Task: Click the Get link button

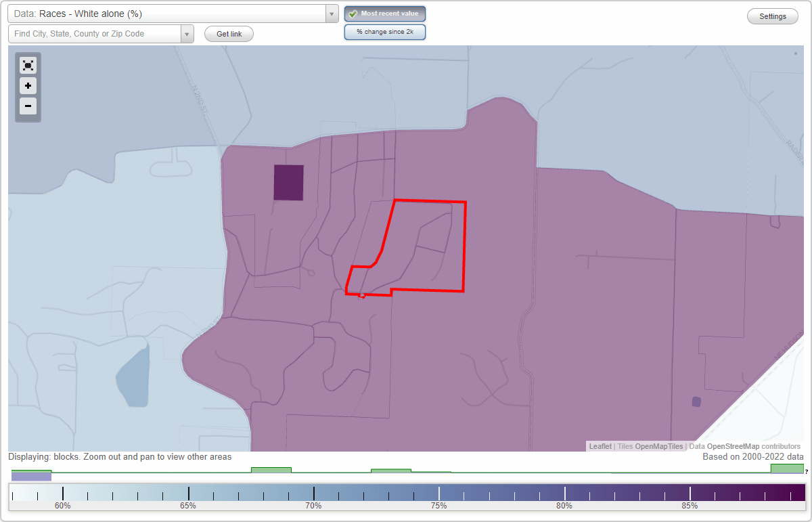Action: (229, 34)
